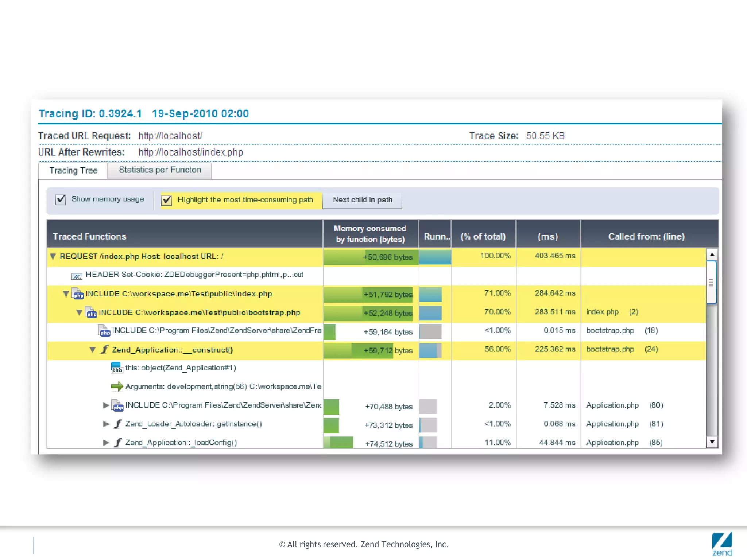This screenshot has width=747, height=560.
Task: Expand the Zend_Application::_loadConfig() node
Action: pos(106,443)
